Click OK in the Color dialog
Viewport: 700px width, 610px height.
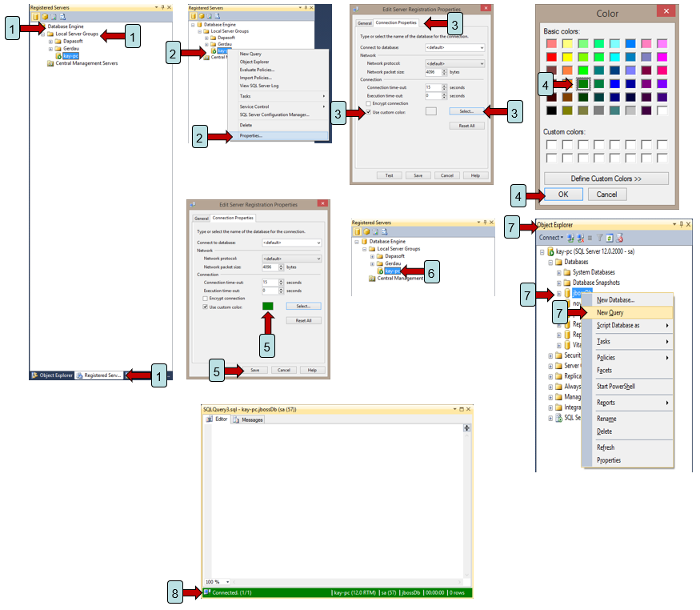click(x=562, y=195)
